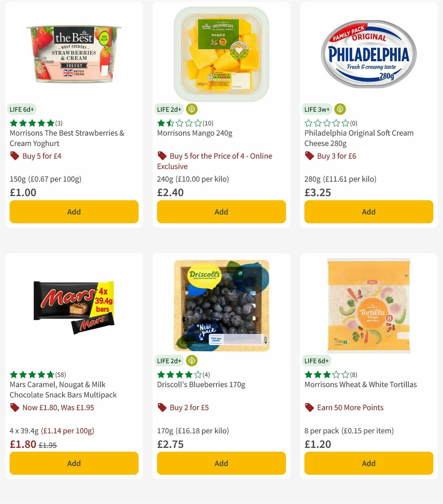443x504 pixels.
Task: Add Philadelphia Original Soft Cream Cheese to basket
Action: 368,212
